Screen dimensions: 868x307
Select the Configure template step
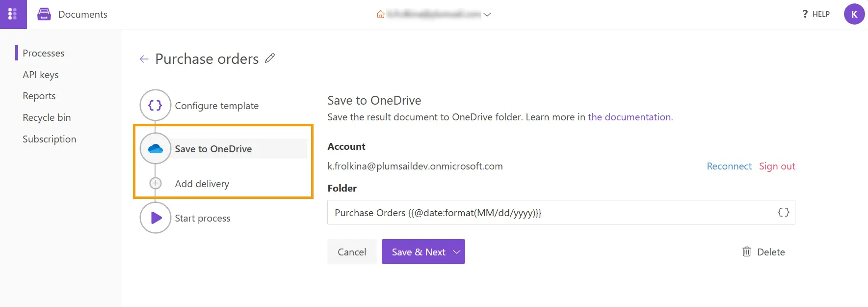click(216, 106)
